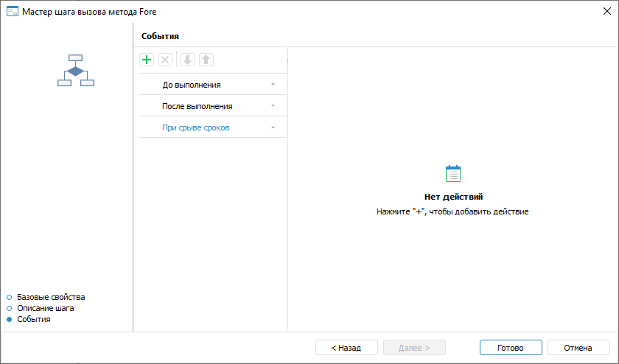
Task: Expand the "До выполнения" section arrow
Action: click(x=273, y=85)
